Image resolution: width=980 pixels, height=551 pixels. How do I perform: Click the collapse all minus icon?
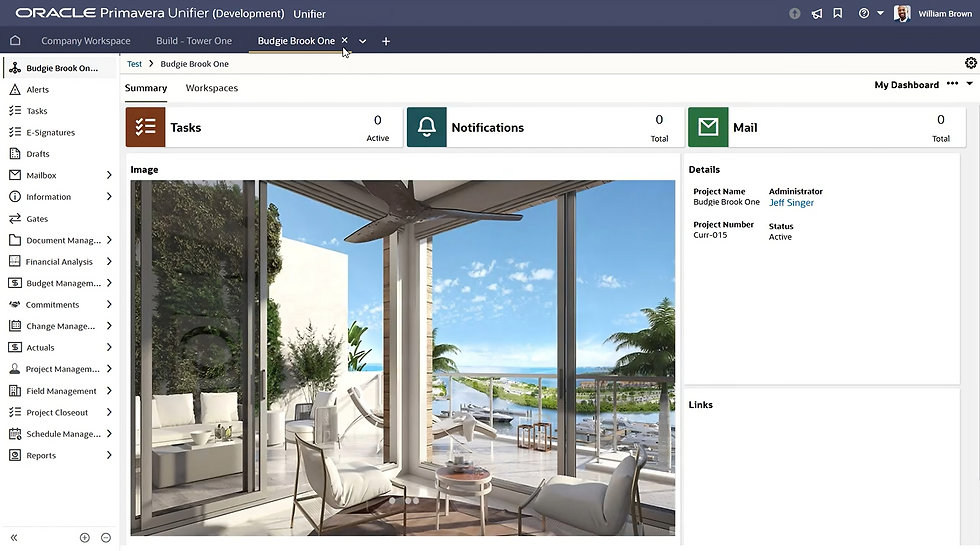pos(106,537)
